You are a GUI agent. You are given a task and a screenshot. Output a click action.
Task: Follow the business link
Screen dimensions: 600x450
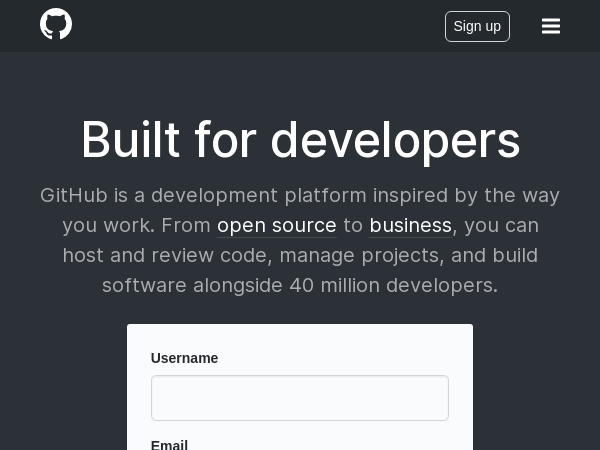(411, 225)
